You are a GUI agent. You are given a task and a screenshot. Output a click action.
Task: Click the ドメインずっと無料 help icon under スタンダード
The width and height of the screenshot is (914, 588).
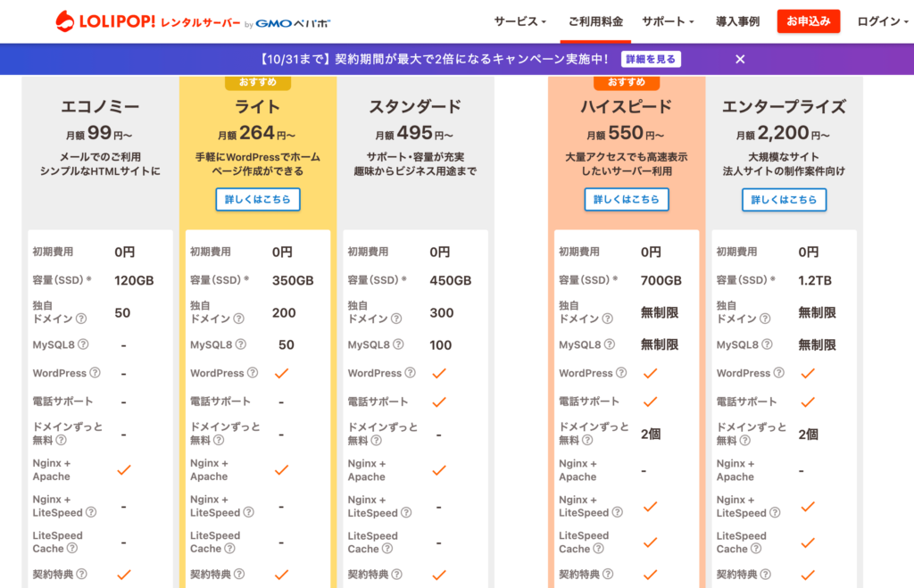[x=376, y=440]
